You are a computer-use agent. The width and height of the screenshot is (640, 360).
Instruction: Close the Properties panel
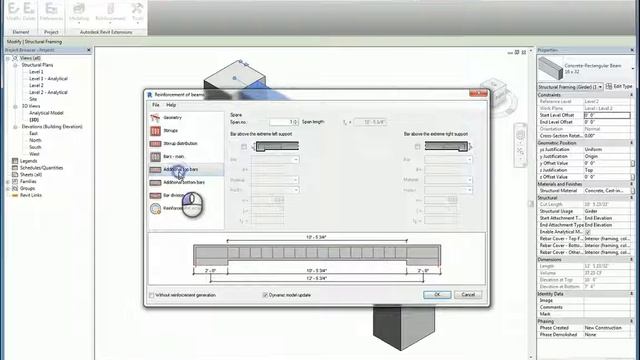click(632, 50)
